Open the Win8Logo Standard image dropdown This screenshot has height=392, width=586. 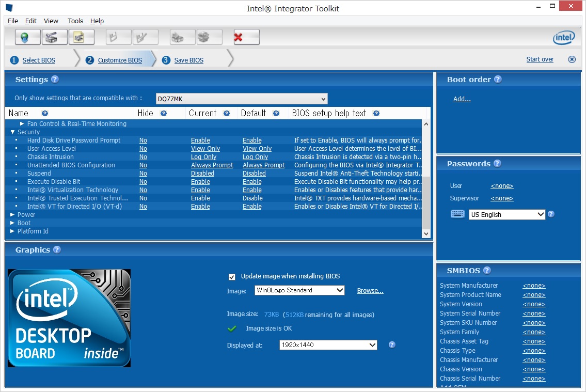[x=299, y=290]
